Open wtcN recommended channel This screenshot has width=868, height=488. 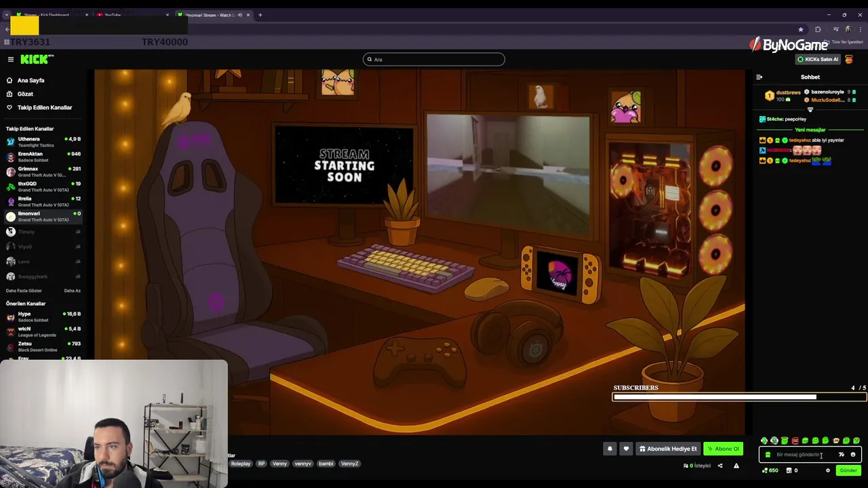pos(43,331)
